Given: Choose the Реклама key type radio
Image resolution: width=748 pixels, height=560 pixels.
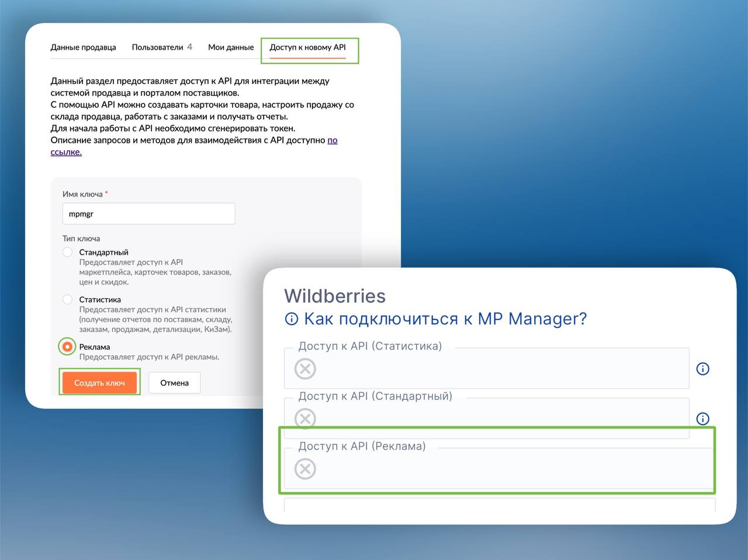Looking at the screenshot, I should [68, 347].
